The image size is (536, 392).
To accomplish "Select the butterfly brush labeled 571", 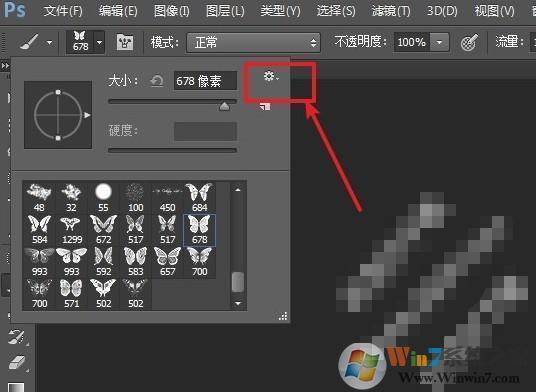I will coord(71,294).
